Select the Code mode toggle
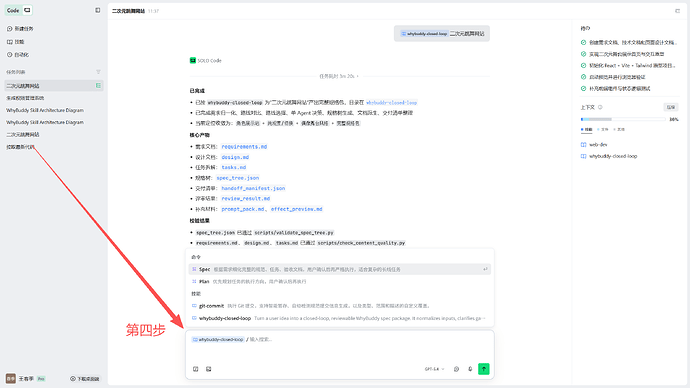690x388 pixels. pyautogui.click(x=18, y=10)
